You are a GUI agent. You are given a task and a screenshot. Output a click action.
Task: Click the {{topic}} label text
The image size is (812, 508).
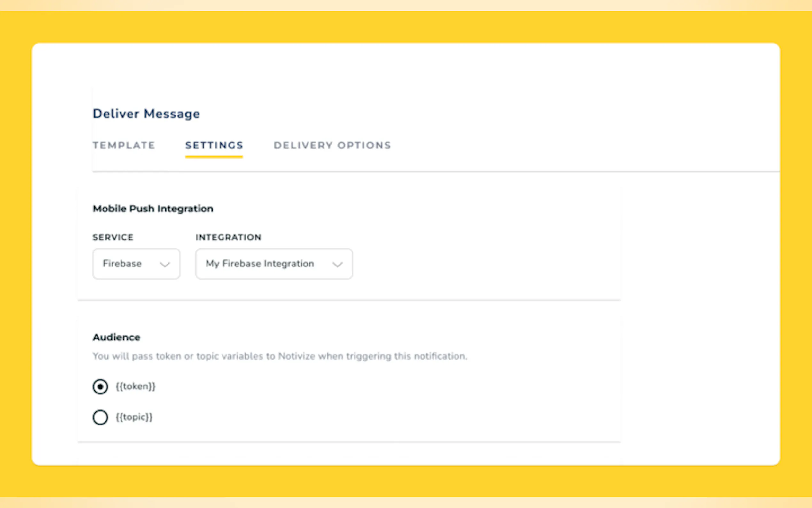134,417
